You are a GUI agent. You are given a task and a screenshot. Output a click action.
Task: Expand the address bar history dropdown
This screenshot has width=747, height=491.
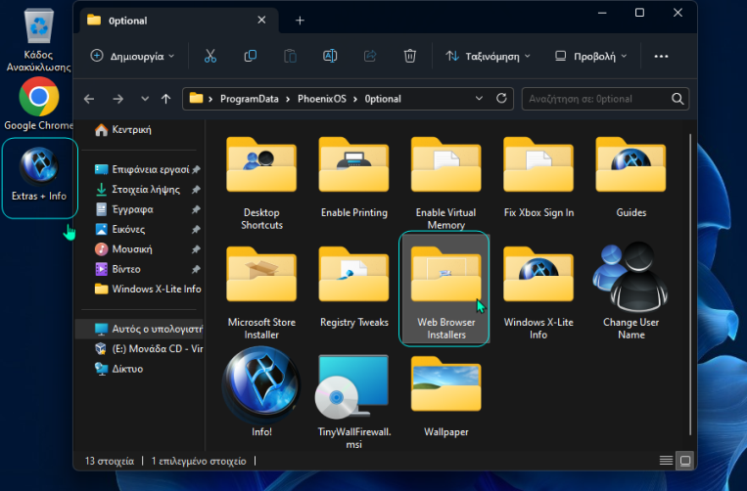479,98
